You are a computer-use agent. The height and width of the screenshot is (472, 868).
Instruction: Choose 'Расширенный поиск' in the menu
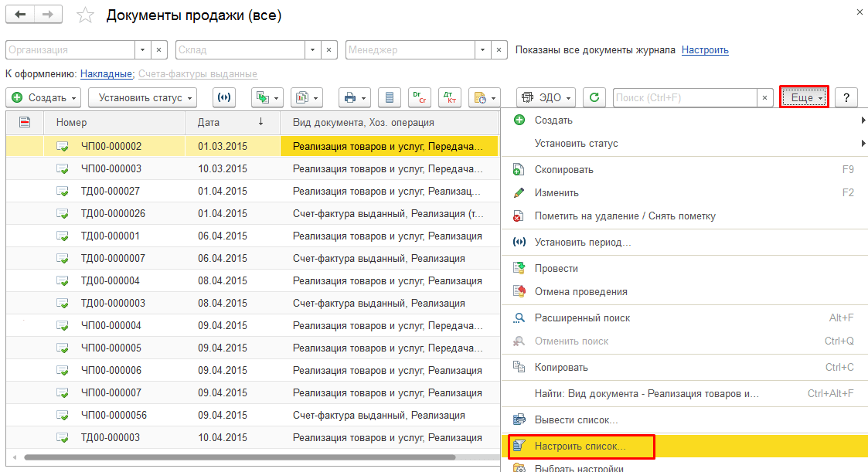pyautogui.click(x=582, y=317)
